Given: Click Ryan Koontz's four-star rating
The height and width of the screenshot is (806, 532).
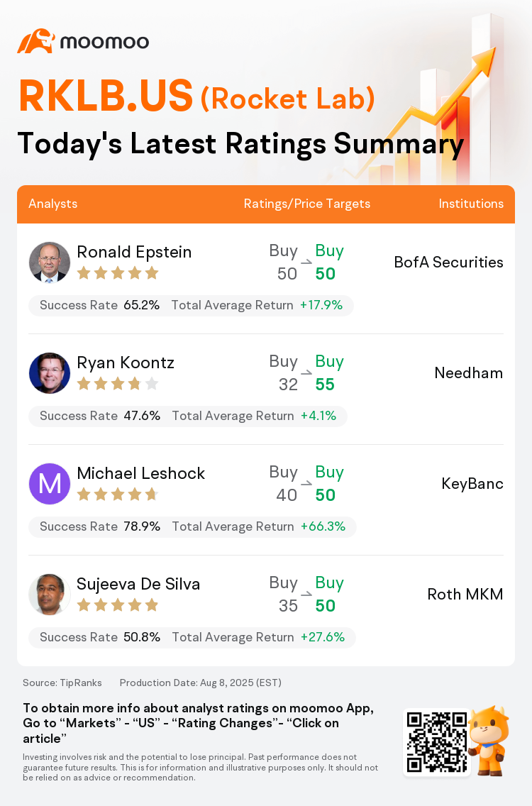Looking at the screenshot, I should tap(118, 383).
